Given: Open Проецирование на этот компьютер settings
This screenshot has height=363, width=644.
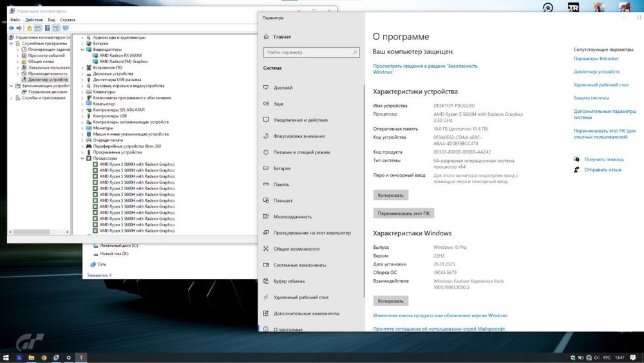Looking at the screenshot, I should (x=311, y=233).
